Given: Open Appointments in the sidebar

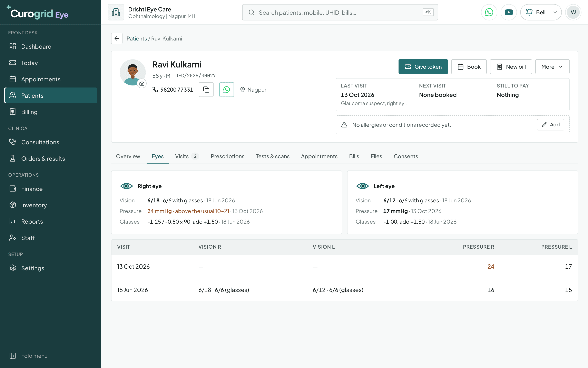Looking at the screenshot, I should tap(51, 79).
